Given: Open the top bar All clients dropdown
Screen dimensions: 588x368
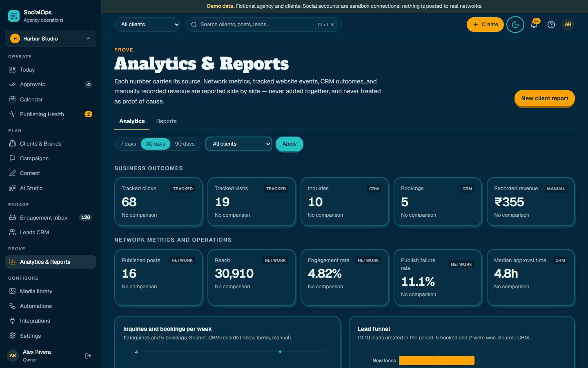Looking at the screenshot, I should tap(147, 25).
